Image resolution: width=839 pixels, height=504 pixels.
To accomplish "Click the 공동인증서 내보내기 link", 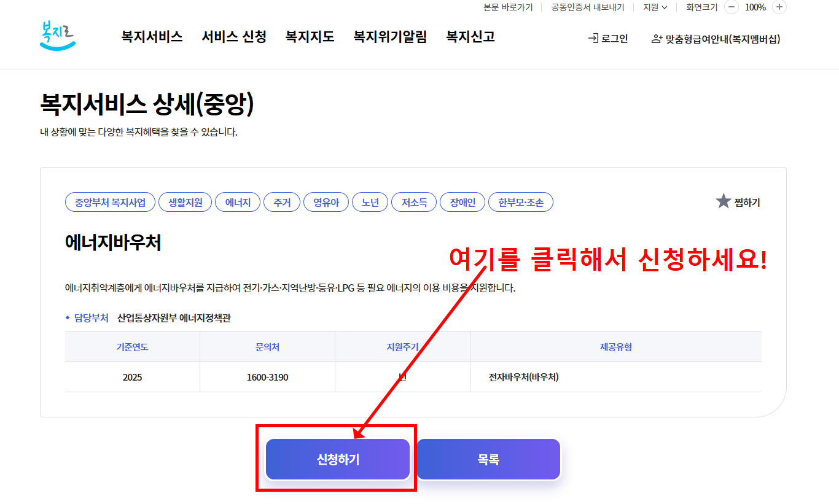I will 587,7.
